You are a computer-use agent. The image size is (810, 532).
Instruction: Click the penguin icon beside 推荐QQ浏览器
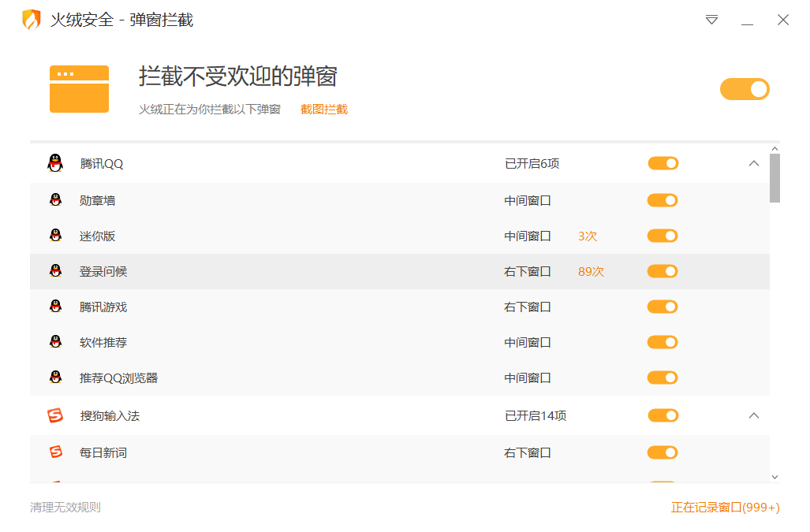(x=56, y=378)
